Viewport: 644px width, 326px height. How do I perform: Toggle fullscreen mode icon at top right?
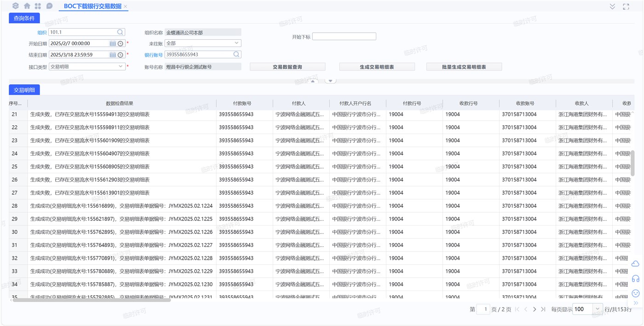pos(626,6)
